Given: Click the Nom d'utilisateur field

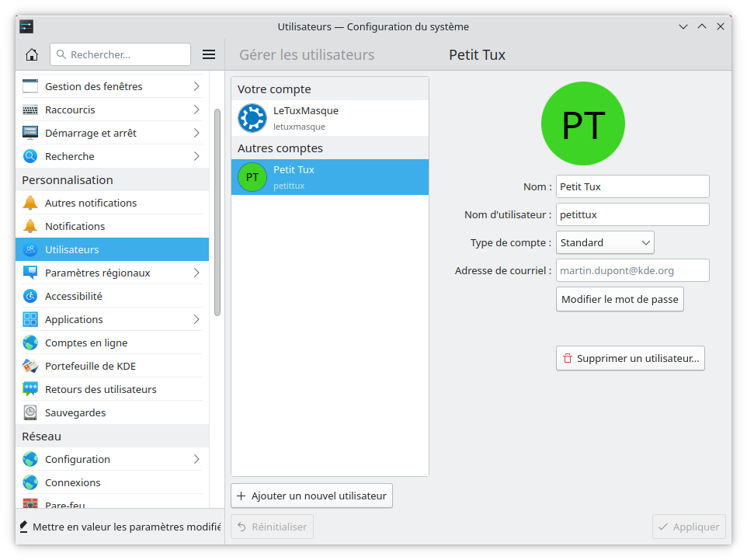Looking at the screenshot, I should (x=633, y=214).
